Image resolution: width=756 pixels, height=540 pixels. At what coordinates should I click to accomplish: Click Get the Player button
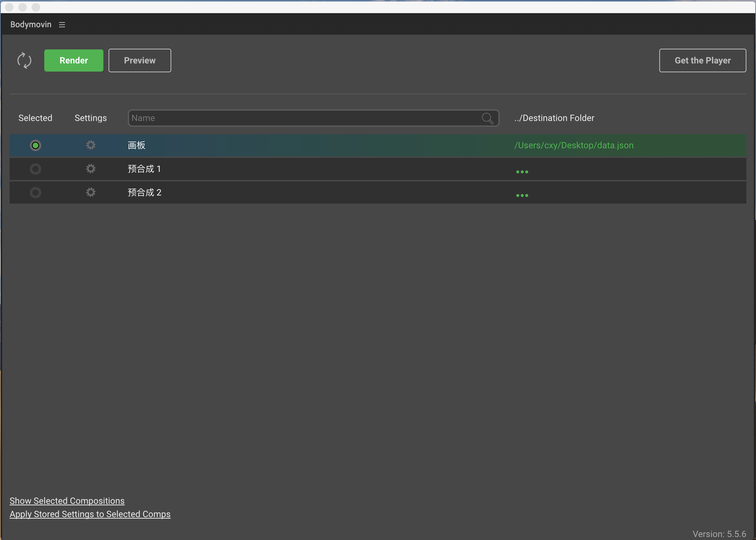[702, 60]
